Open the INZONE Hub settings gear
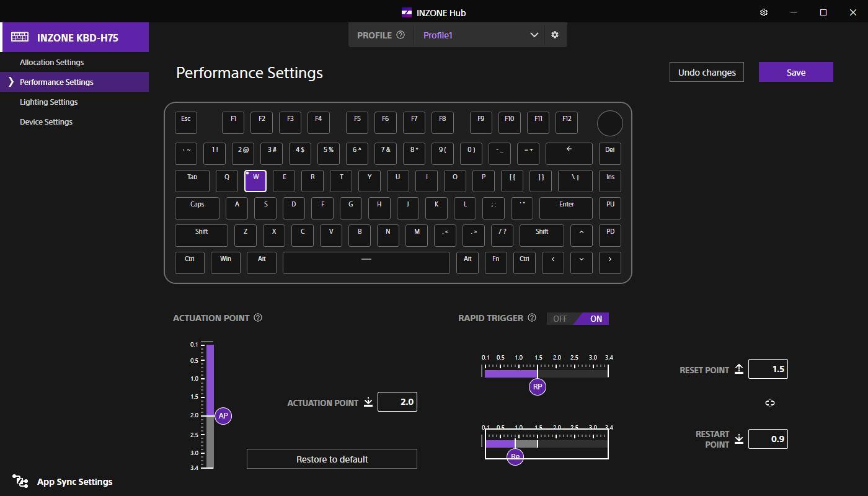Image resolution: width=868 pixels, height=496 pixels. [764, 12]
